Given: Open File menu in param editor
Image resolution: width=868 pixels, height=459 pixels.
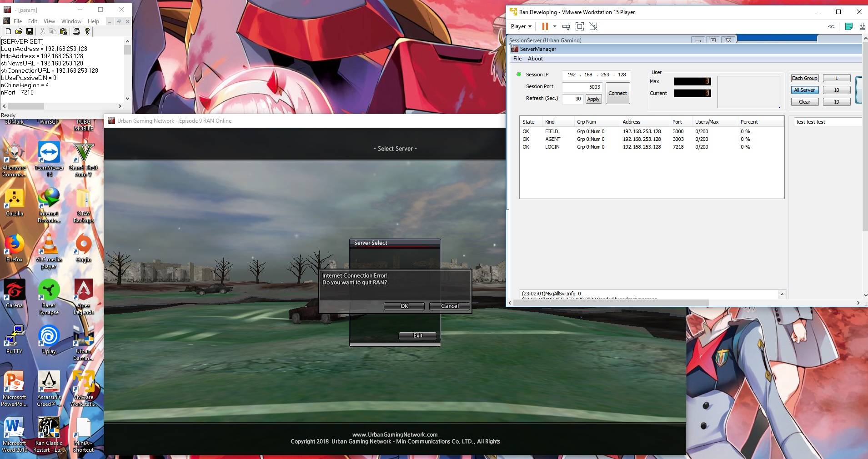Looking at the screenshot, I should pos(18,21).
